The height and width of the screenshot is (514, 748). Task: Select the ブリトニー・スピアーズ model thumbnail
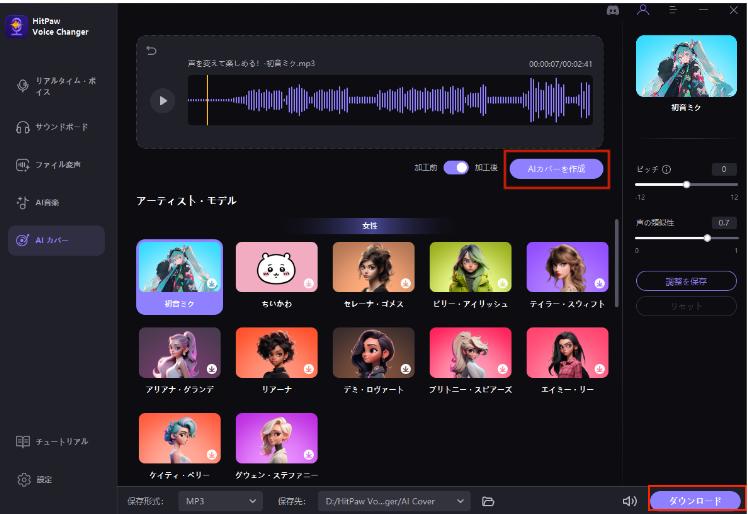pyautogui.click(x=470, y=353)
